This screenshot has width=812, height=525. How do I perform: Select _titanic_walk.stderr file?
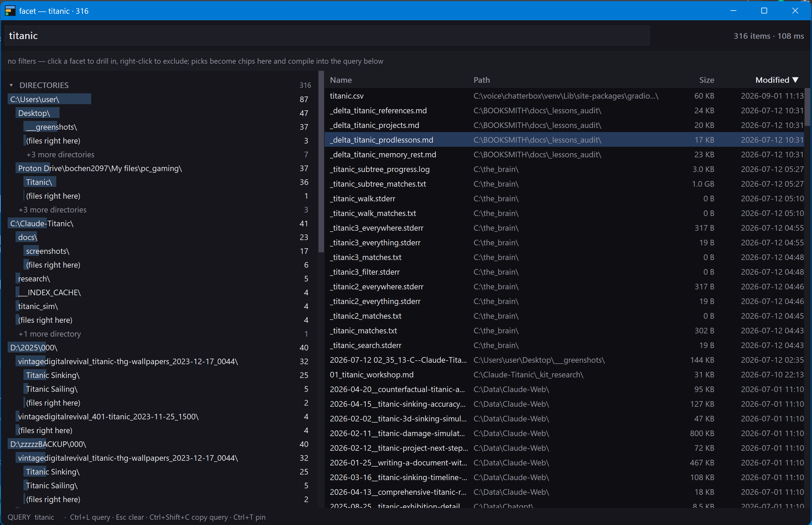[x=564, y=198]
